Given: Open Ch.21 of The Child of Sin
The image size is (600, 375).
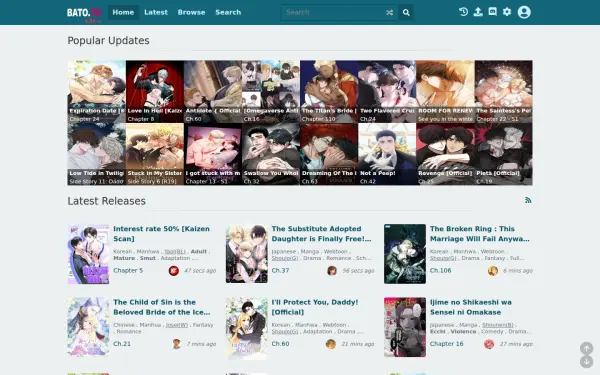Looking at the screenshot, I should 122,344.
